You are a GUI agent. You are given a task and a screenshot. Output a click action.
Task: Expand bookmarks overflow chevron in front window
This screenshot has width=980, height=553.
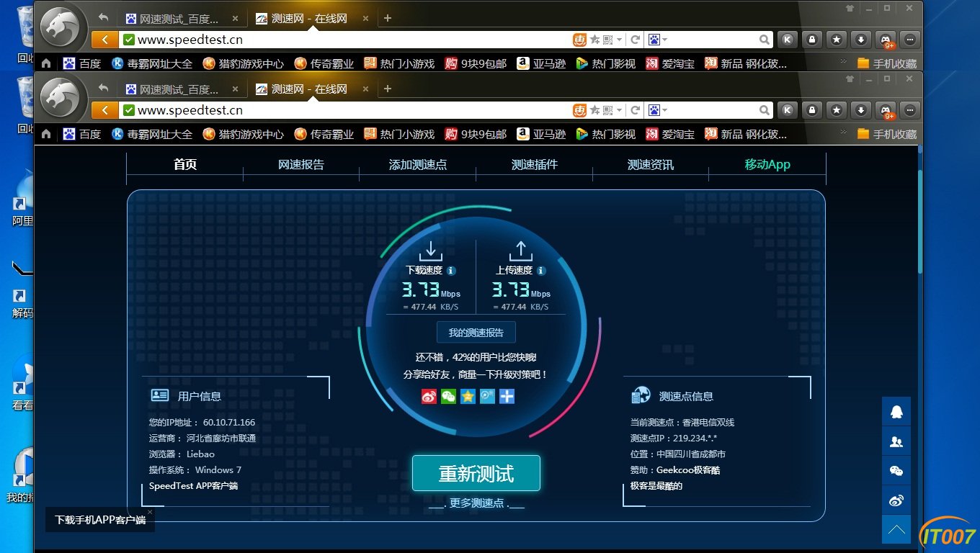844,132
